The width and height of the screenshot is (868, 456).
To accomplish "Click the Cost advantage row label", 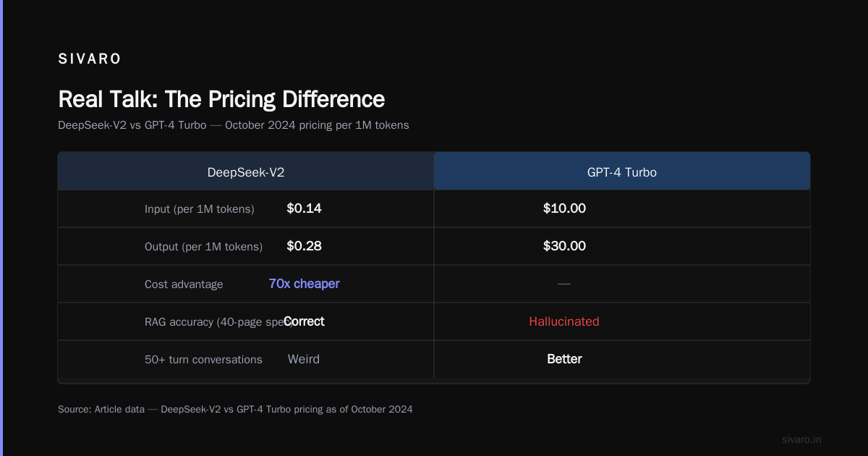I will click(184, 284).
